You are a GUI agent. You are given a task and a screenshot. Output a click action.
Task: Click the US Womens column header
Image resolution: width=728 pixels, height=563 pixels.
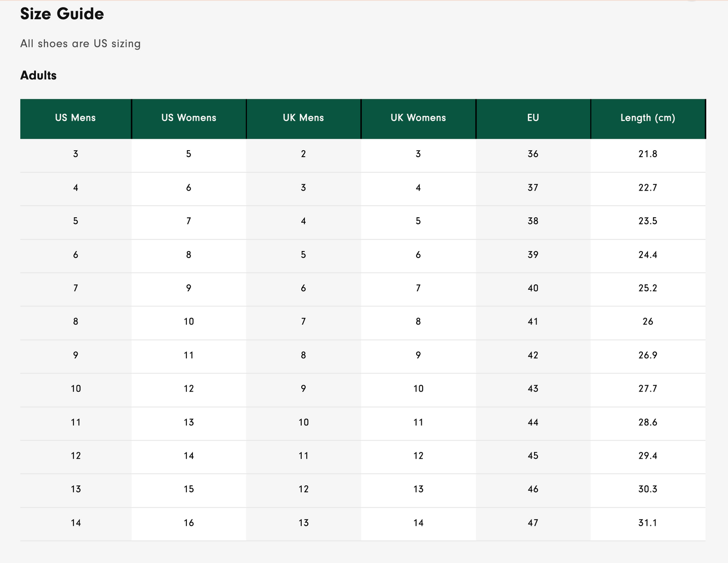tap(189, 118)
